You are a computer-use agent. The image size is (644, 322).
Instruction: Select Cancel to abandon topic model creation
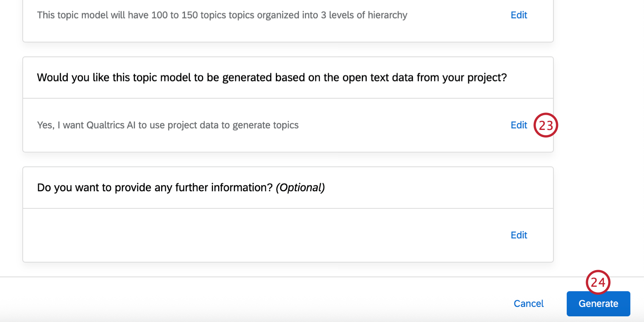[528, 303]
